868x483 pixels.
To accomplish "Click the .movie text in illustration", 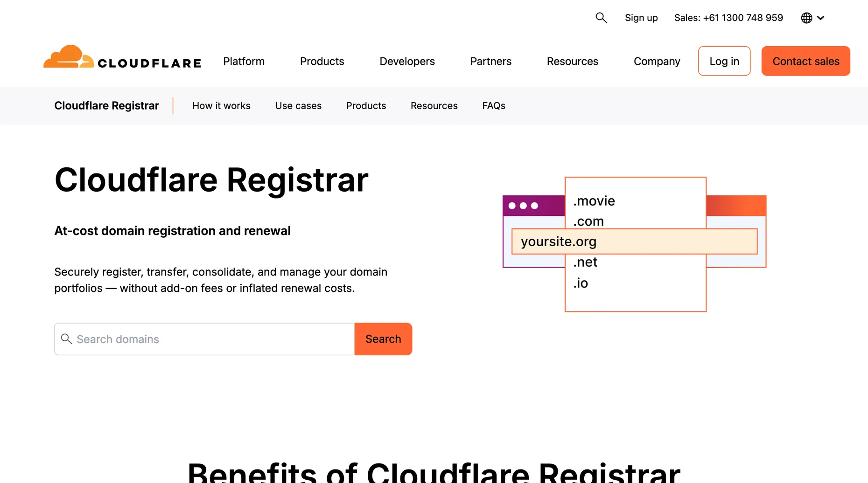I will (594, 201).
